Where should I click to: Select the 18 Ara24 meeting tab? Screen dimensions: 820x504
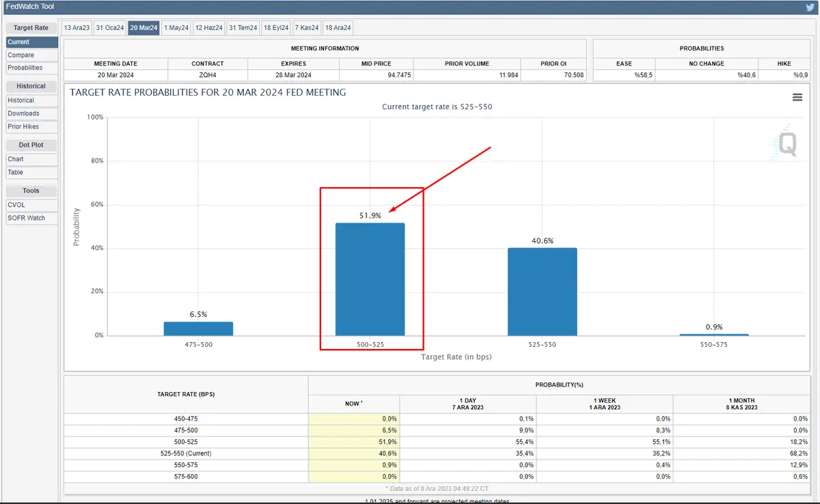[x=338, y=28]
